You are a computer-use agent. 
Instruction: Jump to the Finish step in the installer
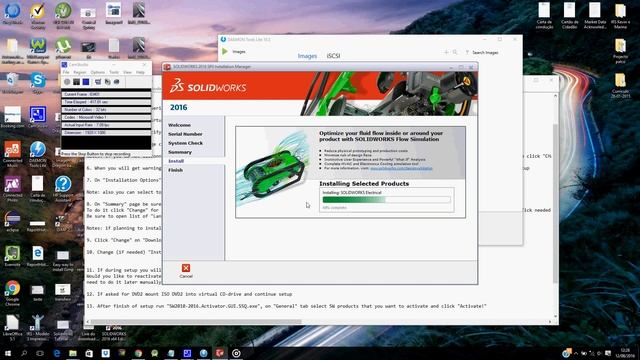pyautogui.click(x=176, y=170)
